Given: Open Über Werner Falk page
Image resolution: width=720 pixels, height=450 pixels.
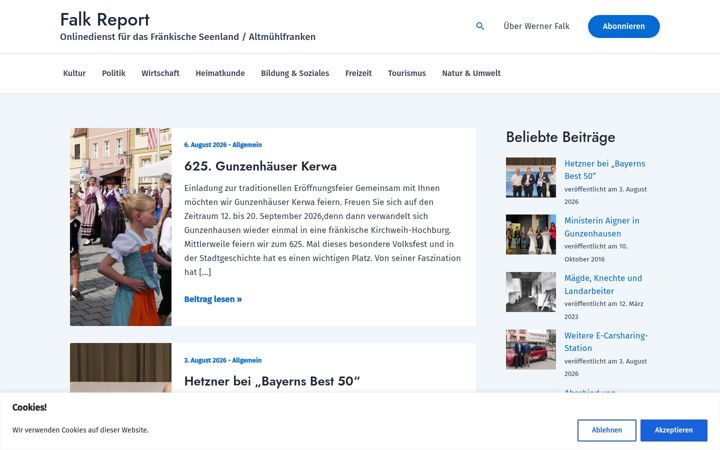Looking at the screenshot, I should coord(536,26).
